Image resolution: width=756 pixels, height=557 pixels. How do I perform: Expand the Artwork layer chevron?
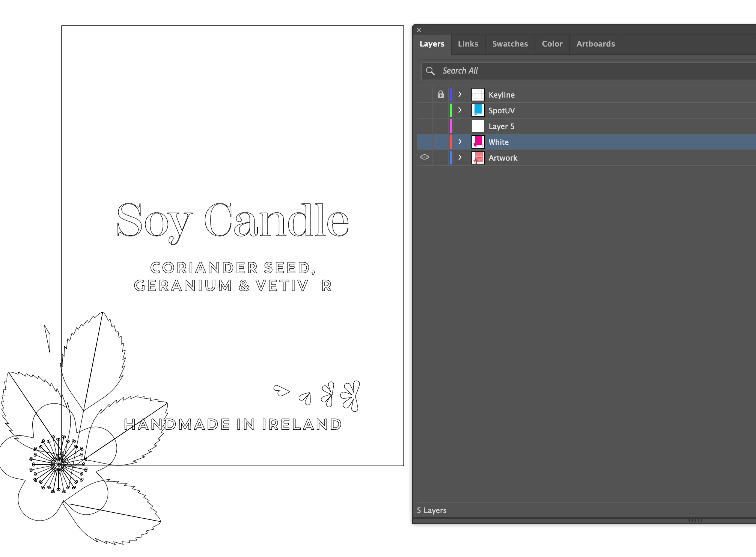(460, 158)
